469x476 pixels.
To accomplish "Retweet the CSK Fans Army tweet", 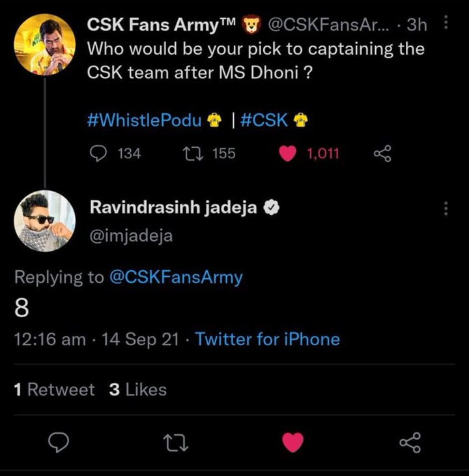I will (192, 154).
